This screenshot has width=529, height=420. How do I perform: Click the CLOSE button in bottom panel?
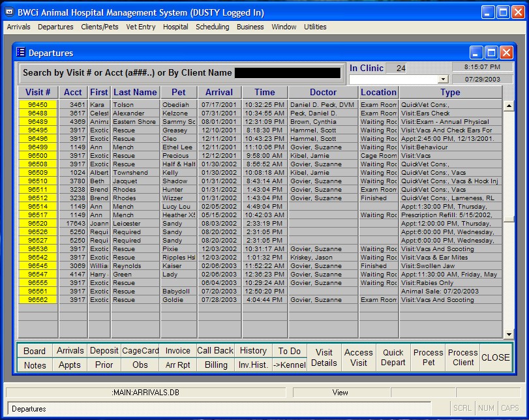[496, 358]
